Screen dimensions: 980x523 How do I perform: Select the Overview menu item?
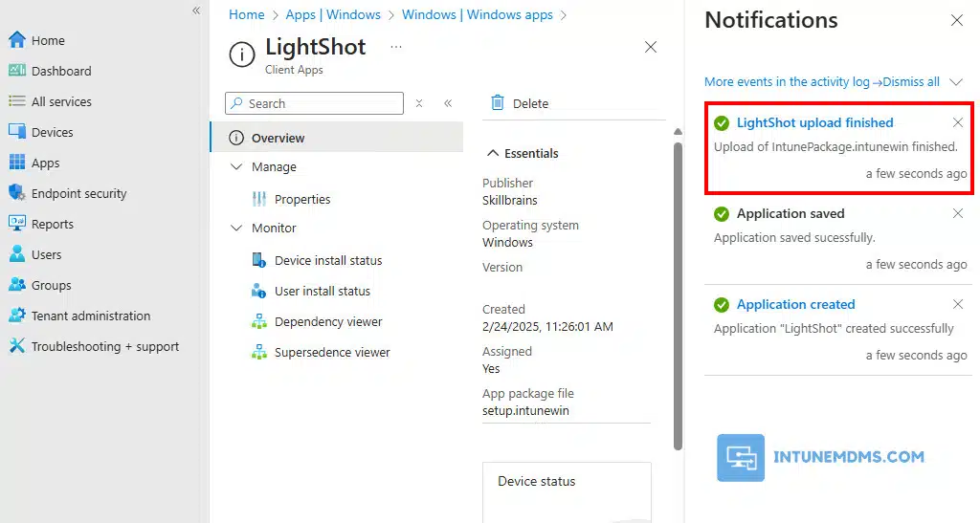point(278,138)
